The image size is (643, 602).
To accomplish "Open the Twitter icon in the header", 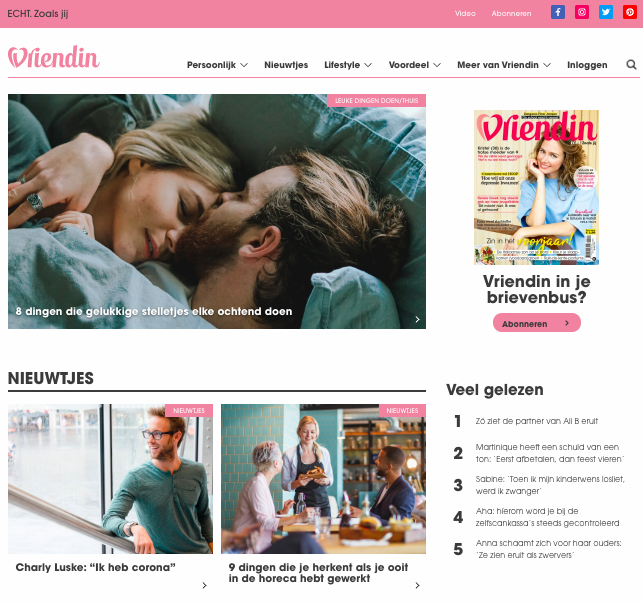I will point(606,12).
